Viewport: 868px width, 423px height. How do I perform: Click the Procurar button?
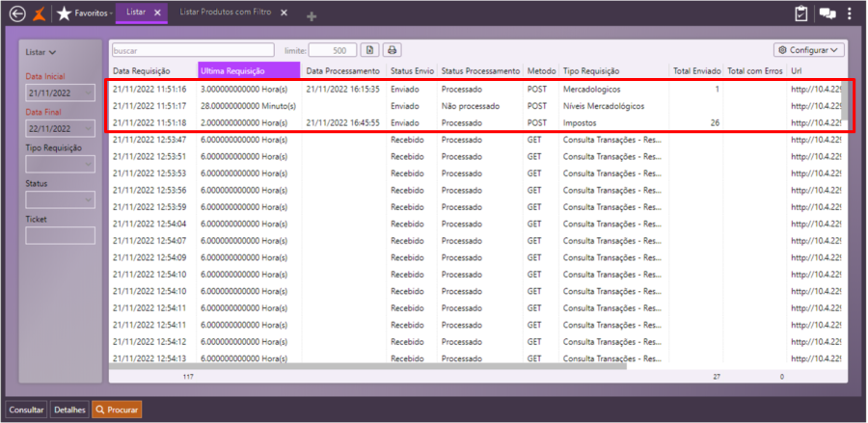pos(117,410)
